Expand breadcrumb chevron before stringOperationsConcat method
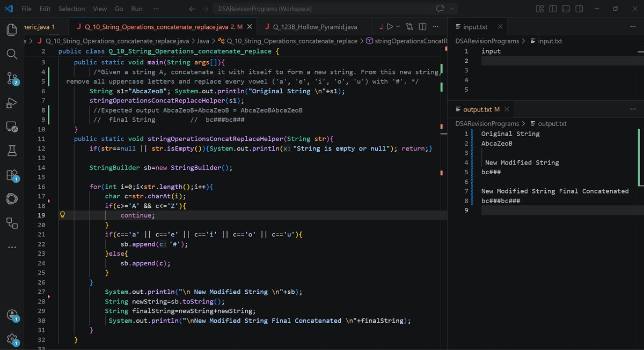Image resolution: width=644 pixels, height=350 pixels. click(362, 41)
